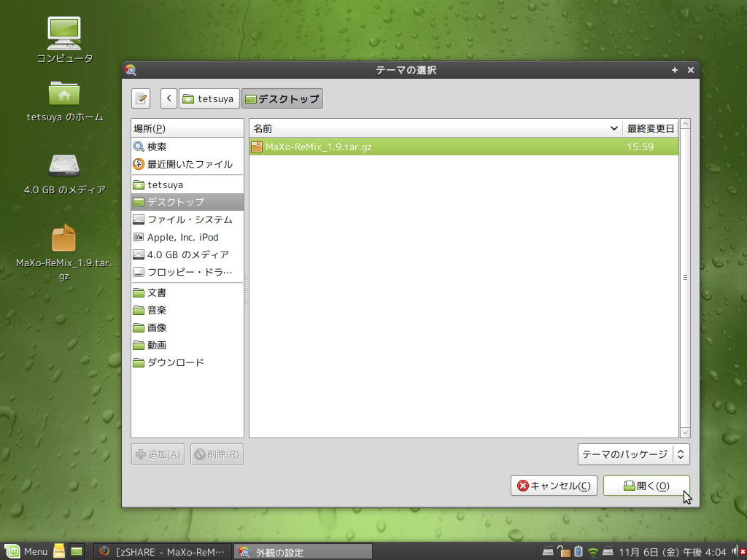Viewport: 747px width, 560px height.
Task: Open 文書 bookmark folder
Action: 187,292
